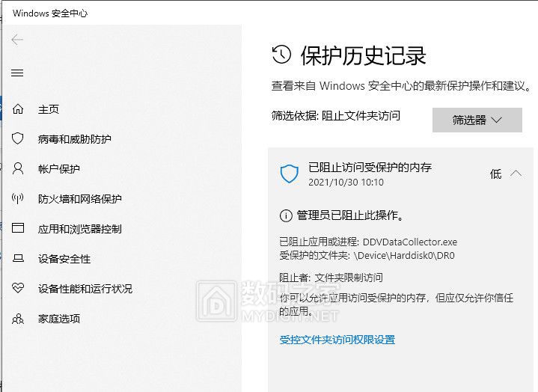Image resolution: width=538 pixels, height=392 pixels.
Task: Open the 受控文件夹访问权限设置 link
Action: point(337,340)
